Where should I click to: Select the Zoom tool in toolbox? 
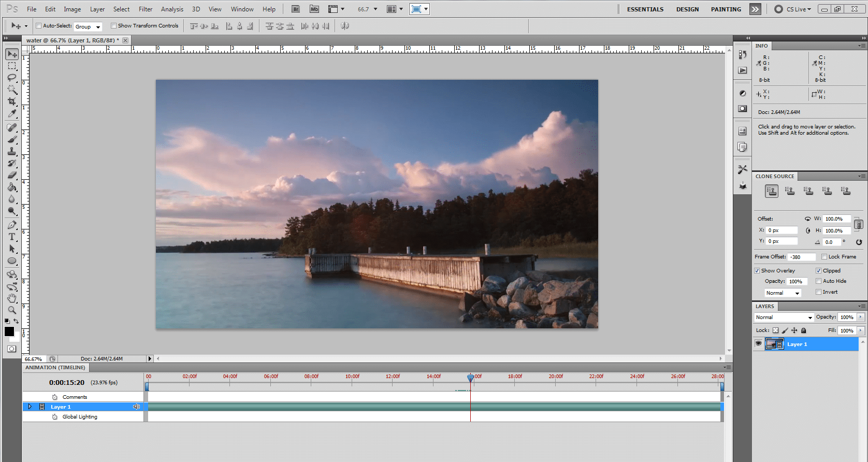click(12, 310)
